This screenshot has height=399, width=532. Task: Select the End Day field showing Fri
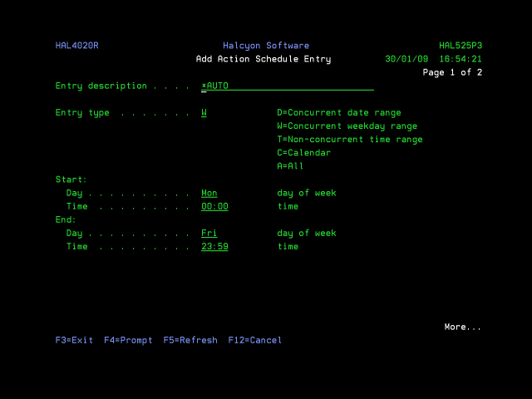coord(209,233)
